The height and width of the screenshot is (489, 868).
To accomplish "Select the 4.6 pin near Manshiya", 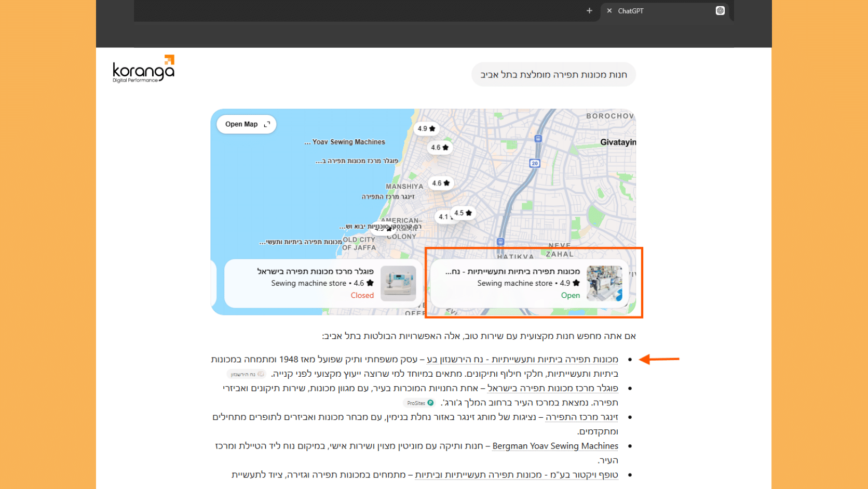I will pos(441,183).
